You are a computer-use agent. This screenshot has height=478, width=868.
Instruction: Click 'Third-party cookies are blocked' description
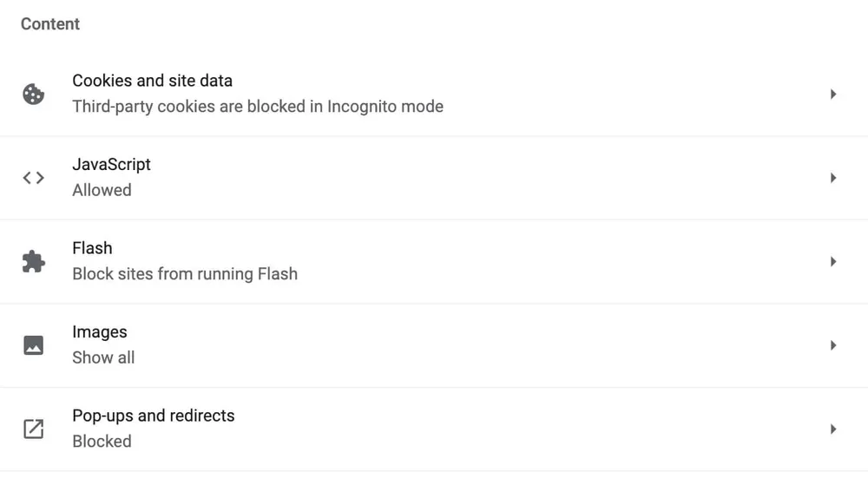point(257,107)
